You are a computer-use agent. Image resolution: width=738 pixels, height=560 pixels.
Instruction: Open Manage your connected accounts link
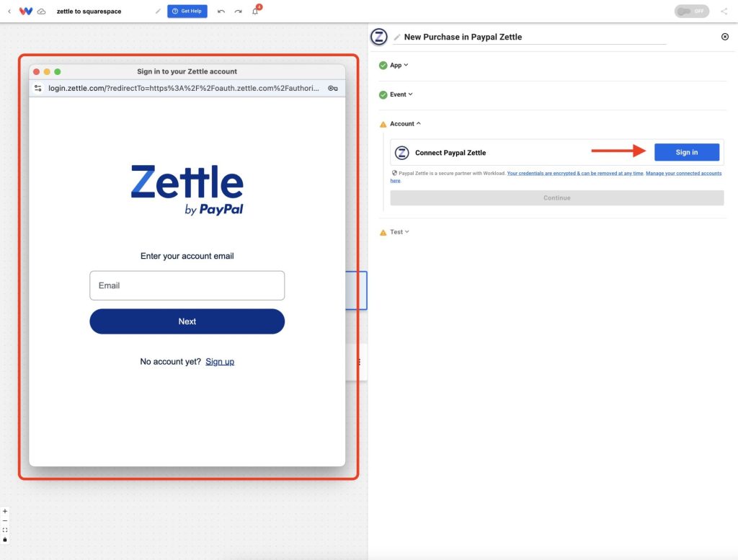point(683,173)
